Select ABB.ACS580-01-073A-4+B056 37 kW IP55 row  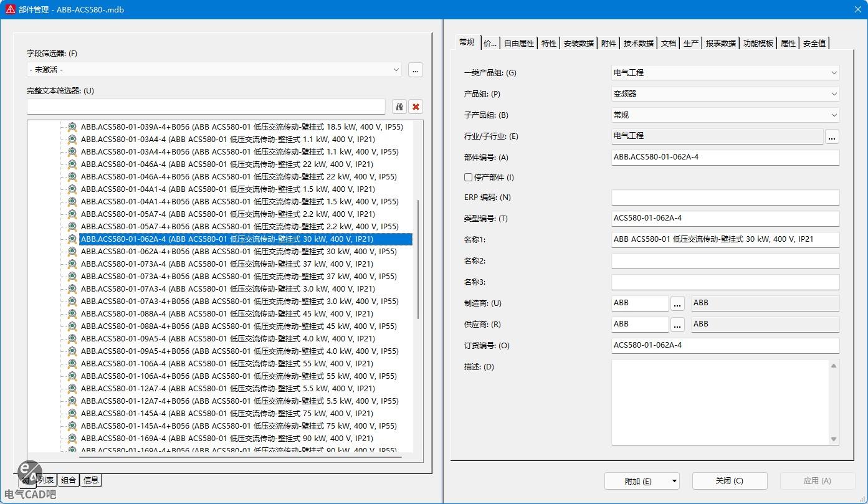click(x=239, y=277)
